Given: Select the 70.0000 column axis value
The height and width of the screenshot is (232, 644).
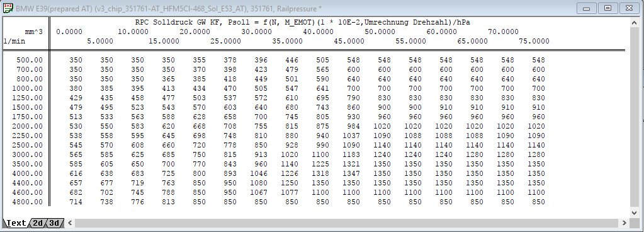Looking at the screenshot, I should [x=503, y=32].
